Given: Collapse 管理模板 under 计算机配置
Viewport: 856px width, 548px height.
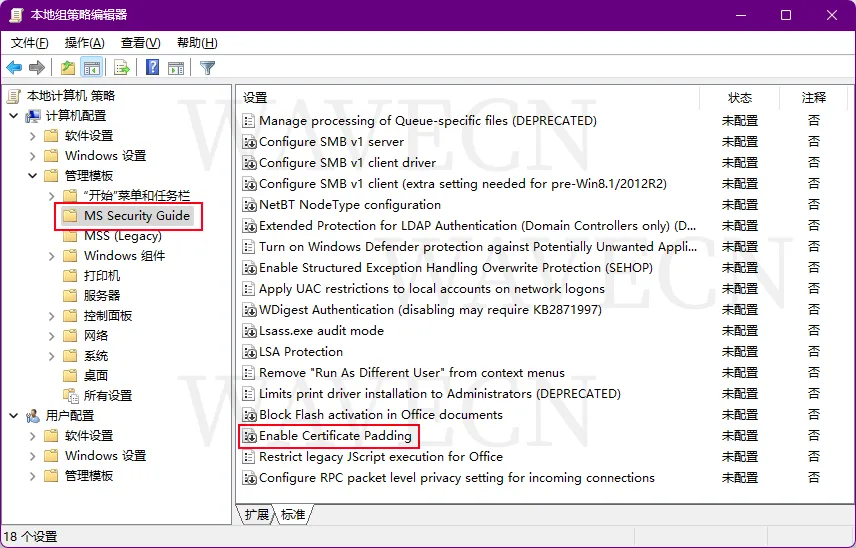Looking at the screenshot, I should [x=32, y=176].
